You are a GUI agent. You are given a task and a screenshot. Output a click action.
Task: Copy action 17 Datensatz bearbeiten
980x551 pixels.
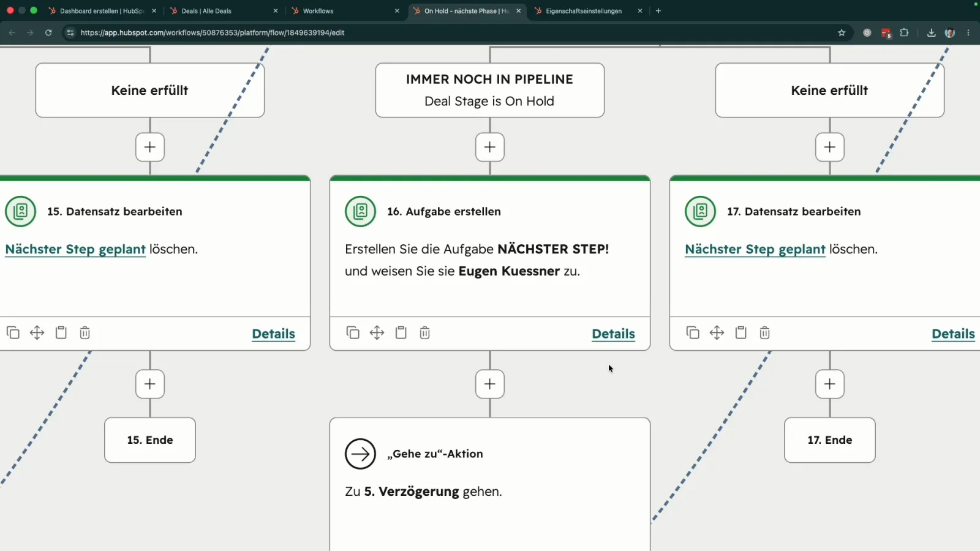pos(693,332)
